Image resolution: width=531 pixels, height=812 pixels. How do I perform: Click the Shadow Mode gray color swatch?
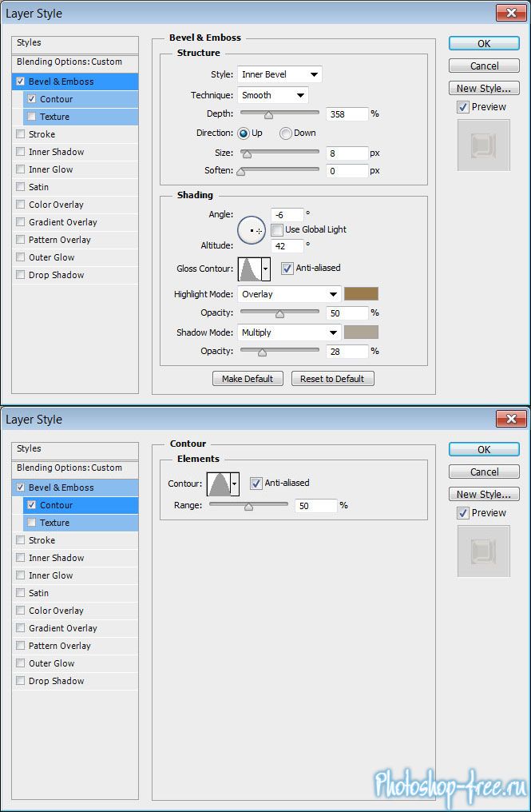pos(361,332)
